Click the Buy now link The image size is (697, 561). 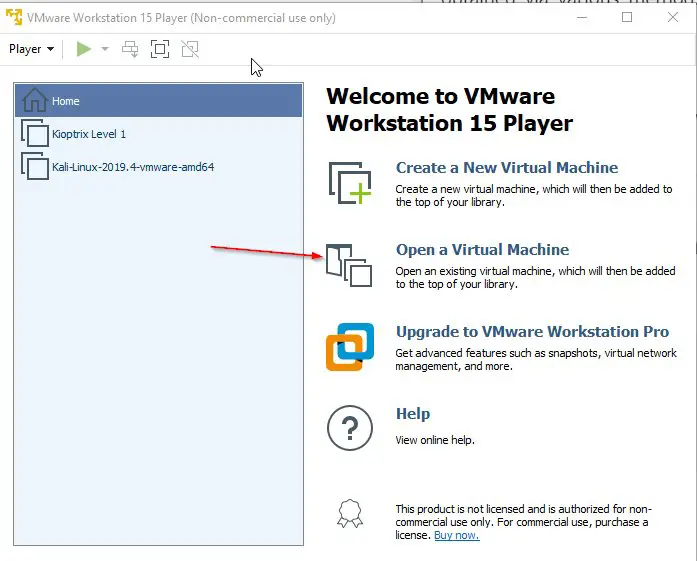pos(457,535)
